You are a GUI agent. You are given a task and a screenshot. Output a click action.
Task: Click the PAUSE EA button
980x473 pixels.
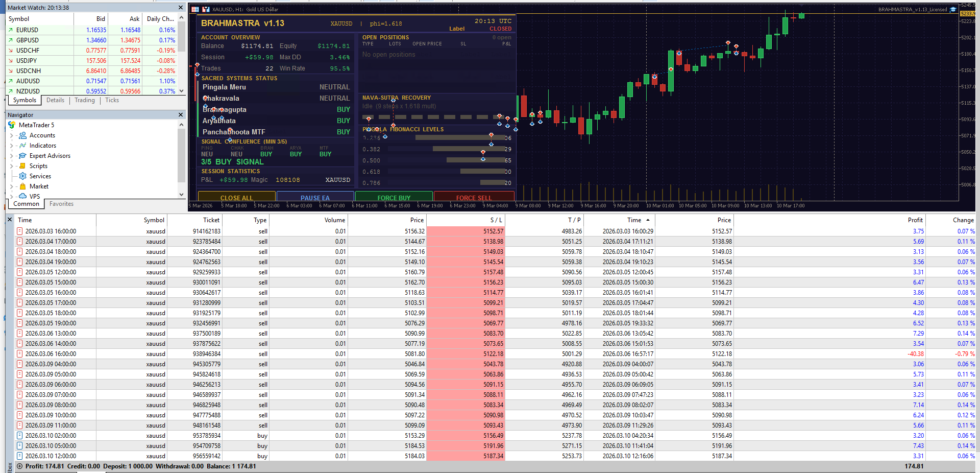315,197
